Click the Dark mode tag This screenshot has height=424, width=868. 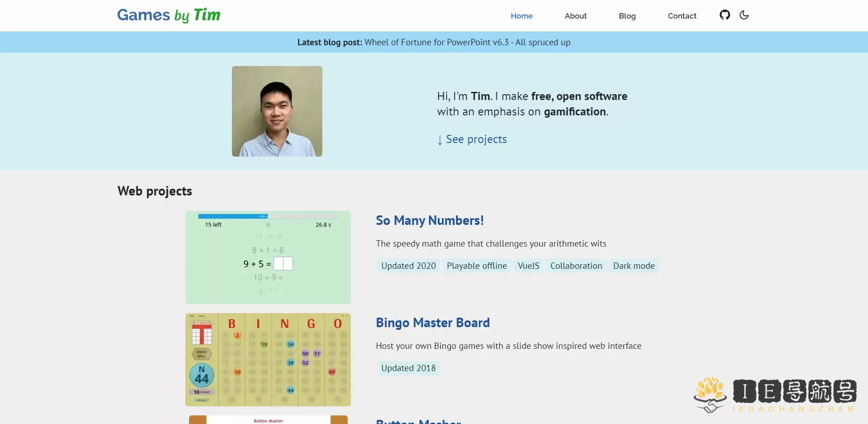[634, 266]
